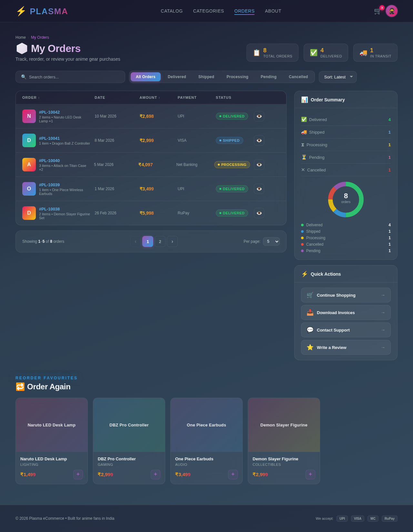
Task: Click the user profile avatar
Action: pyautogui.click(x=391, y=11)
